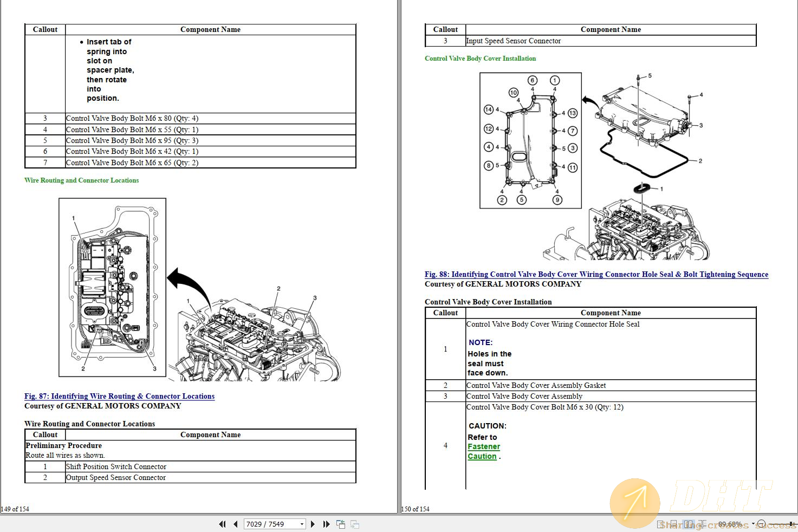Click the CAUTION: label in callout 4

tap(488, 426)
